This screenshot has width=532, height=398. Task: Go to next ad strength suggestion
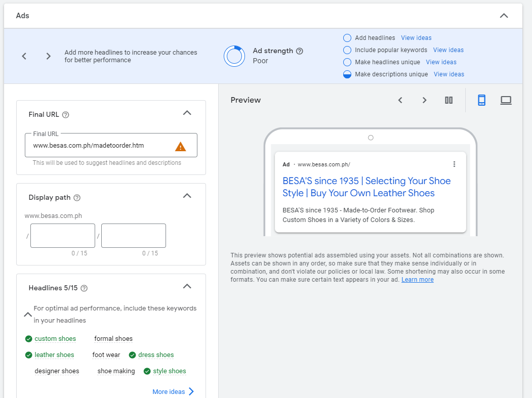coord(48,56)
